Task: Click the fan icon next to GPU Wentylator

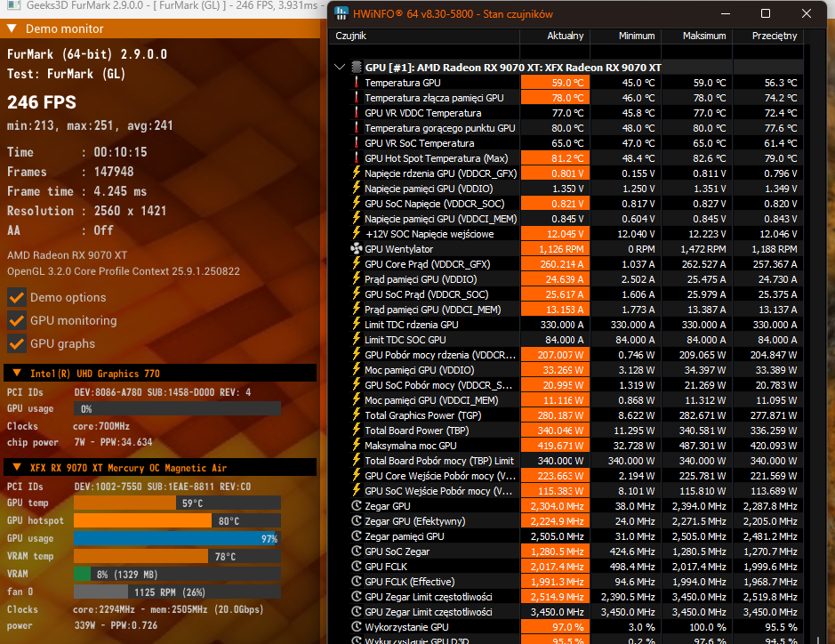Action: [357, 249]
